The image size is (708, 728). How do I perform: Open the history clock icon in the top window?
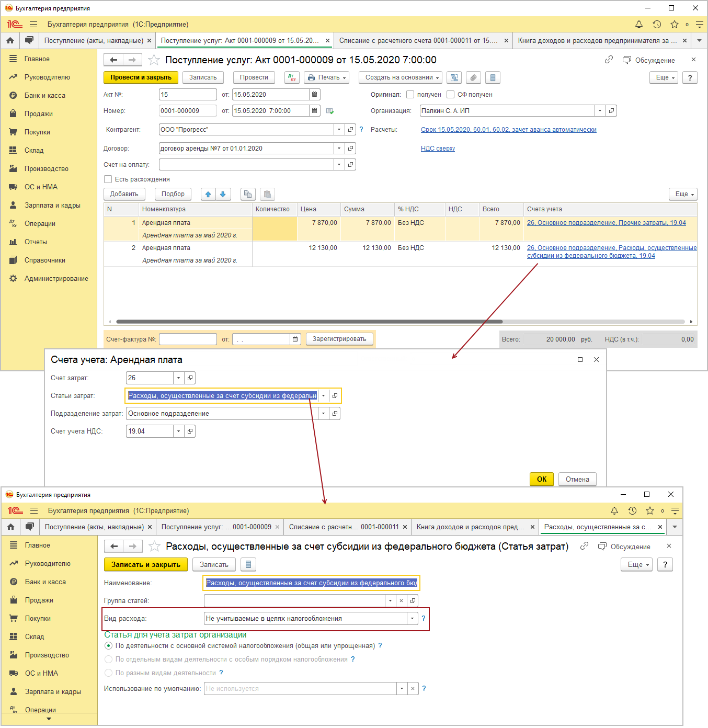(657, 25)
